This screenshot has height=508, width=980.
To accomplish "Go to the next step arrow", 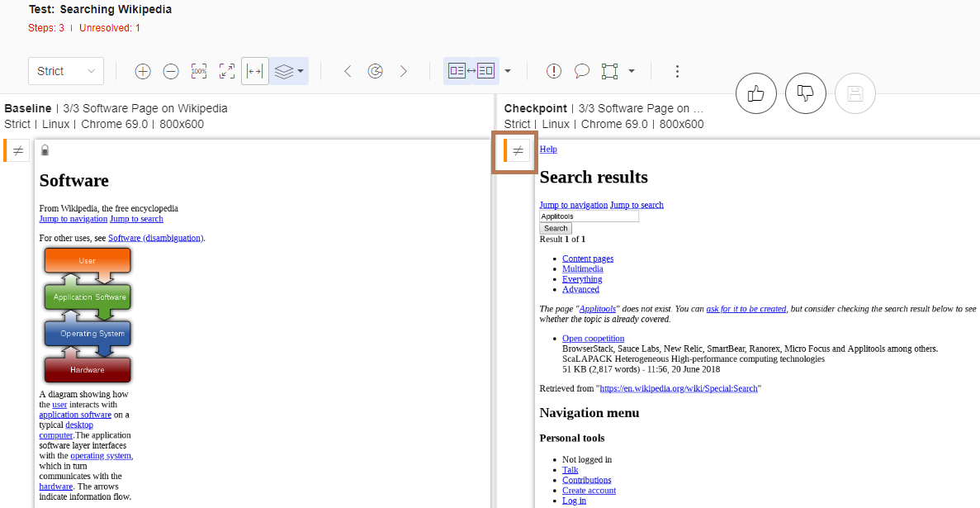I will tap(403, 71).
